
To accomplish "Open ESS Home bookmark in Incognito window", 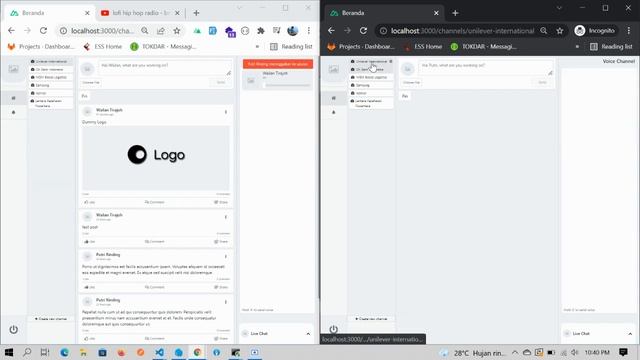I will tap(424, 47).
